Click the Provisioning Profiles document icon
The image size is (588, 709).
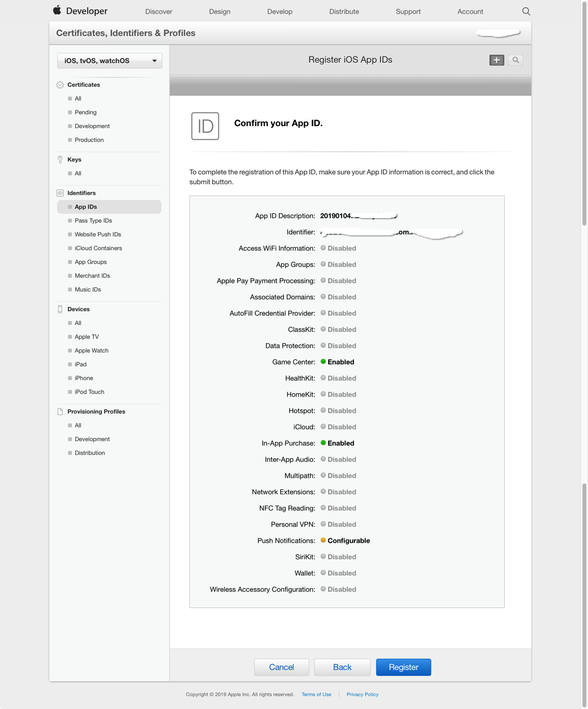[x=60, y=412]
